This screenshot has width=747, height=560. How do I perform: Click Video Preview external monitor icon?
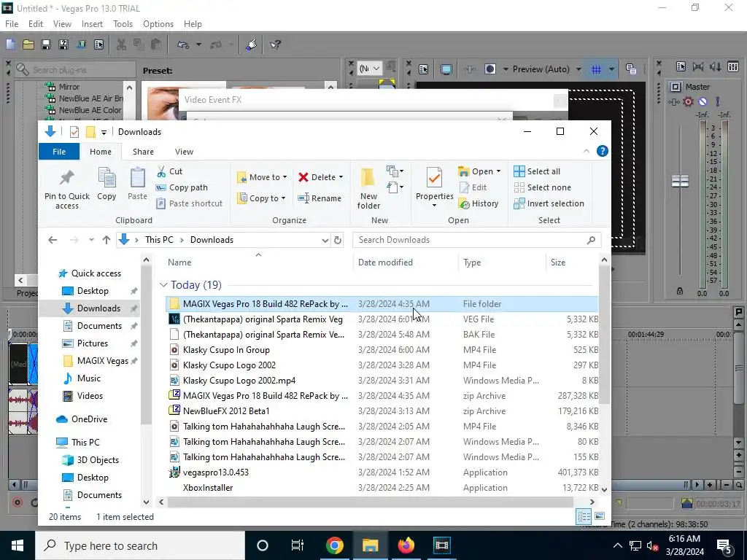[446, 69]
